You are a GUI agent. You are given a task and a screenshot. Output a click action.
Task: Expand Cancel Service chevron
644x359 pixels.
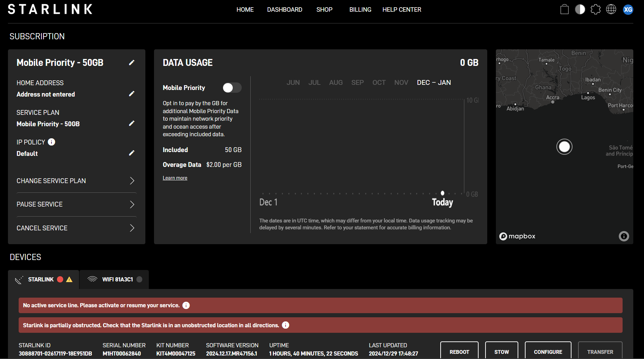[x=132, y=228]
